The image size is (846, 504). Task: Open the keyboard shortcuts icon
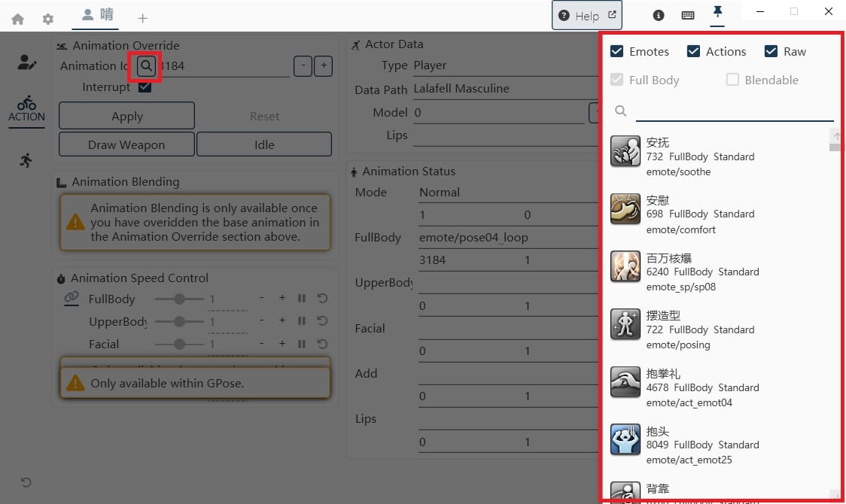[688, 16]
